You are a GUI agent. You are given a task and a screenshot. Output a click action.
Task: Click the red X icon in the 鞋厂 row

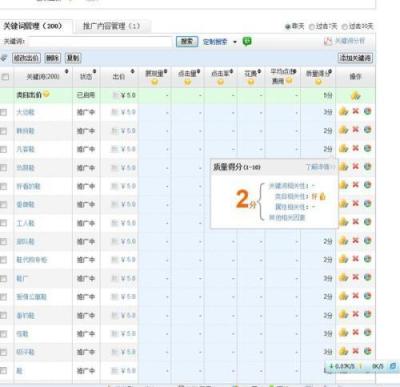[356, 277]
